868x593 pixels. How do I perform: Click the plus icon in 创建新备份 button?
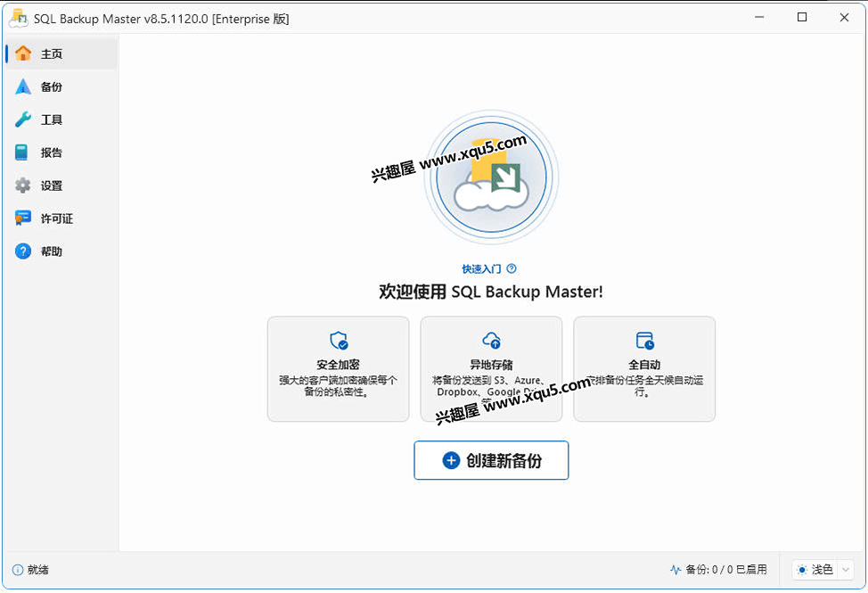[x=451, y=460]
